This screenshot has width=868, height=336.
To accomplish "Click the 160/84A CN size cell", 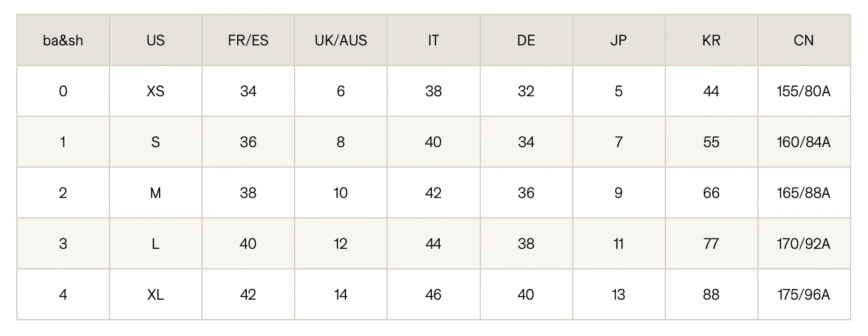I will [804, 142].
